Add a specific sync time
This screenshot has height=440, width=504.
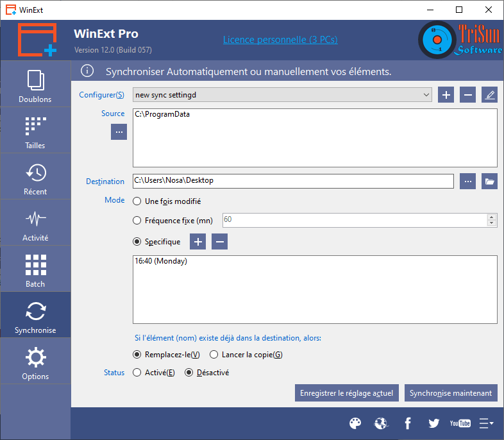197,242
